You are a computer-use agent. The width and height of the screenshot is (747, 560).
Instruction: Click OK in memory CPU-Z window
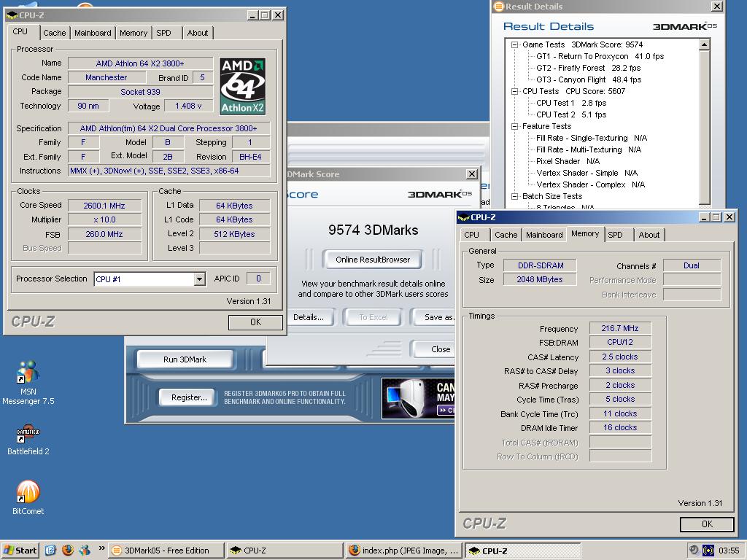tap(707, 524)
